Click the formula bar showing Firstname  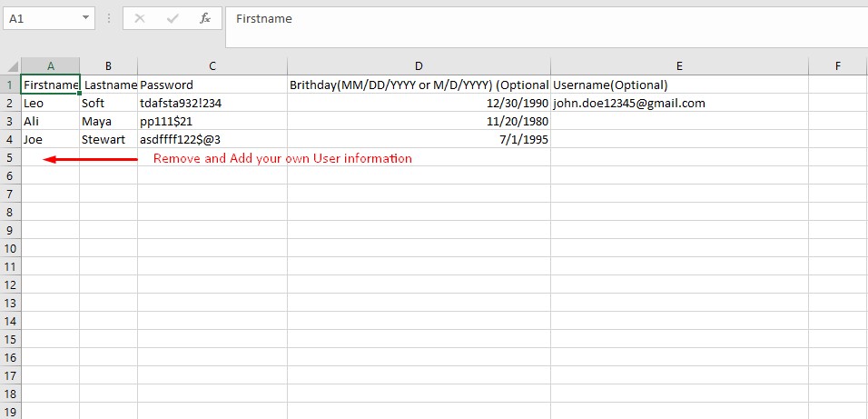click(547, 27)
